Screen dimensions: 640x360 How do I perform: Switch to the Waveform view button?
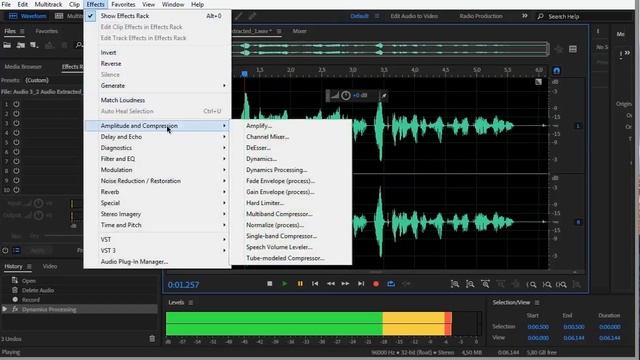28,16
